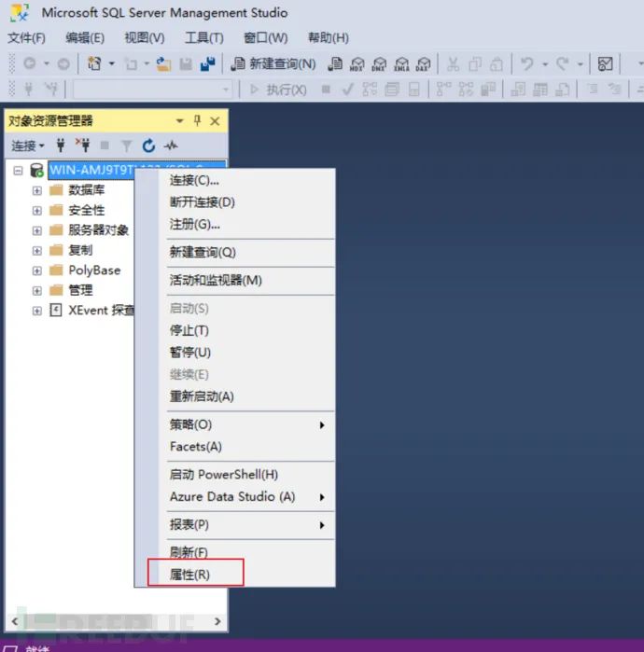The image size is (644, 652).
Task: Click the Parse checkmark icon
Action: coord(348,89)
